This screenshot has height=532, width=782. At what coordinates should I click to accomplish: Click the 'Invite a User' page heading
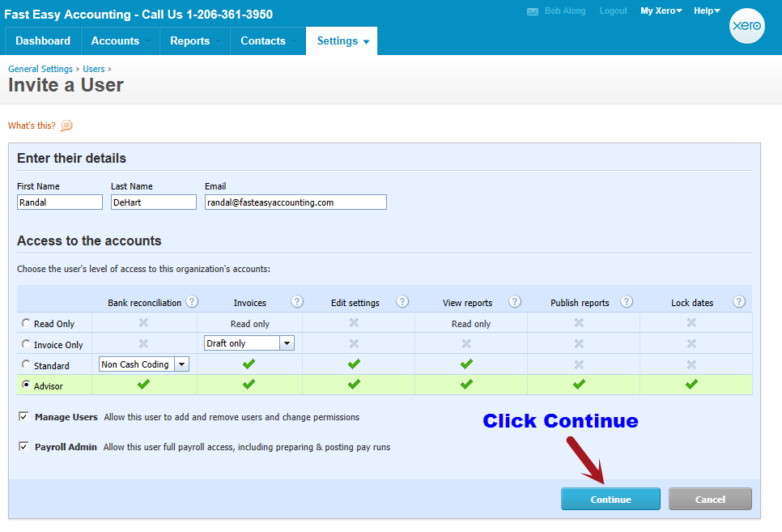click(66, 85)
